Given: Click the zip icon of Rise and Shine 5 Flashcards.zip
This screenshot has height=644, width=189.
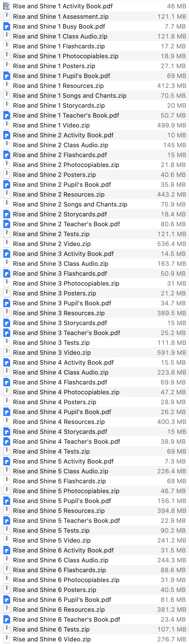Looking at the screenshot, I should pyautogui.click(x=7, y=481).
